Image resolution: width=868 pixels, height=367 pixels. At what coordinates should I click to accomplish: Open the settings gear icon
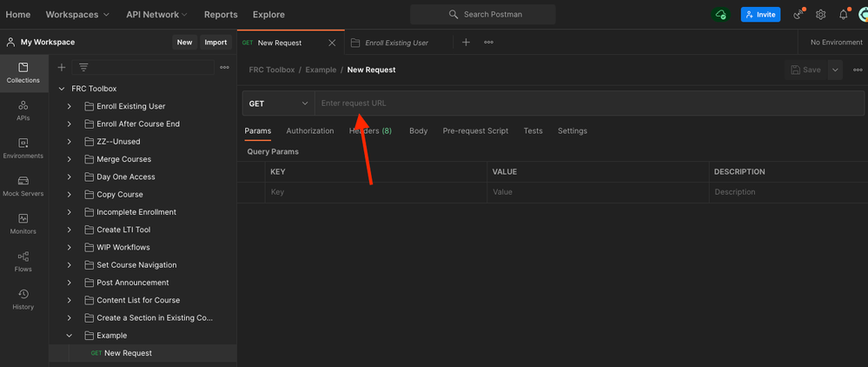click(x=820, y=15)
